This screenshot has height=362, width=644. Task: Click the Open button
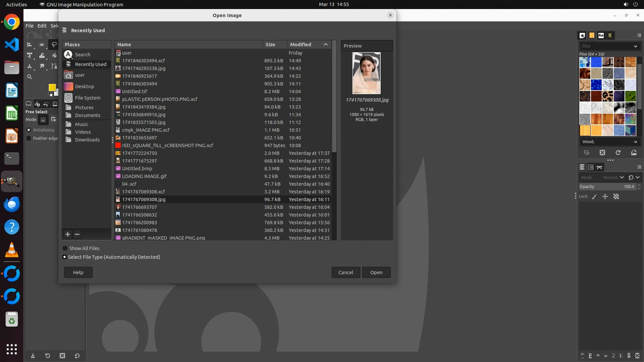click(376, 273)
